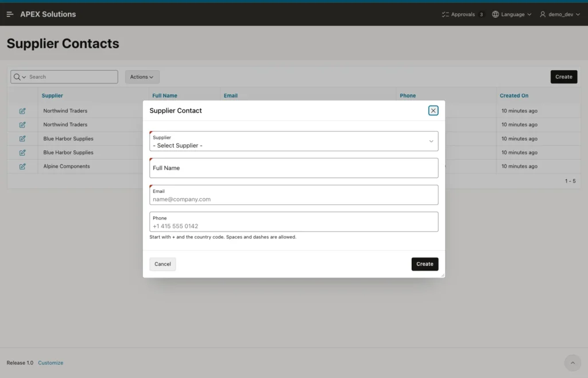Edit the second Northwind Traders row
The height and width of the screenshot is (378, 588).
(x=22, y=125)
